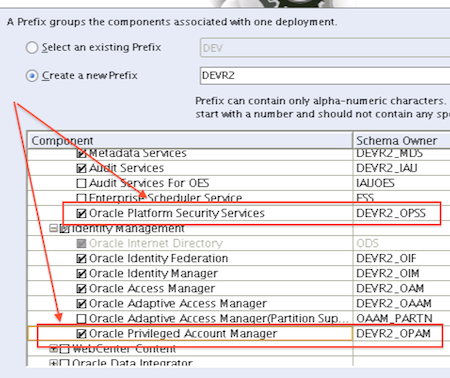Image resolution: width=450 pixels, height=378 pixels.
Task: Click the DEVR2_OPAM schema owner cell
Action: click(x=402, y=333)
